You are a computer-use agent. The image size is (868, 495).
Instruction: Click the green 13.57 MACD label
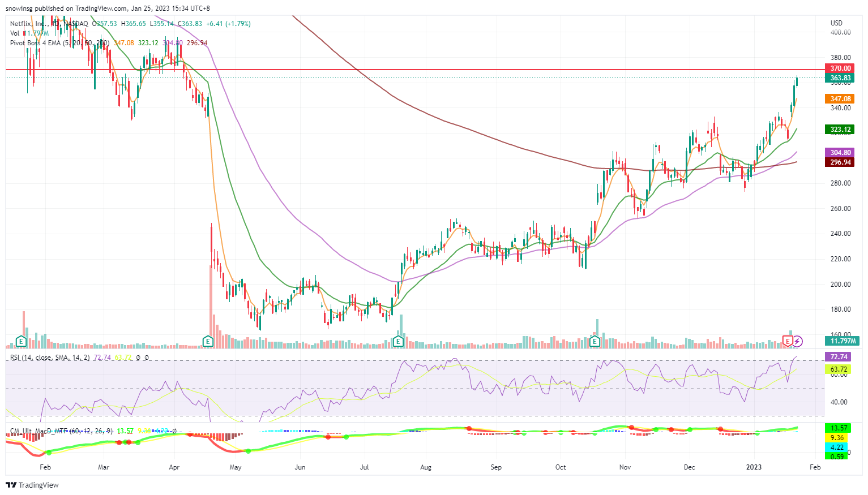coord(837,428)
